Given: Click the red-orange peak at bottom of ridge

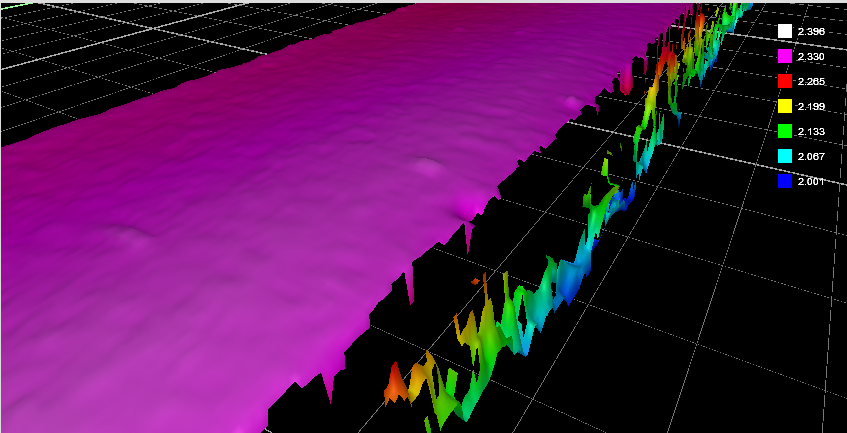Looking at the screenshot, I should (x=395, y=383).
